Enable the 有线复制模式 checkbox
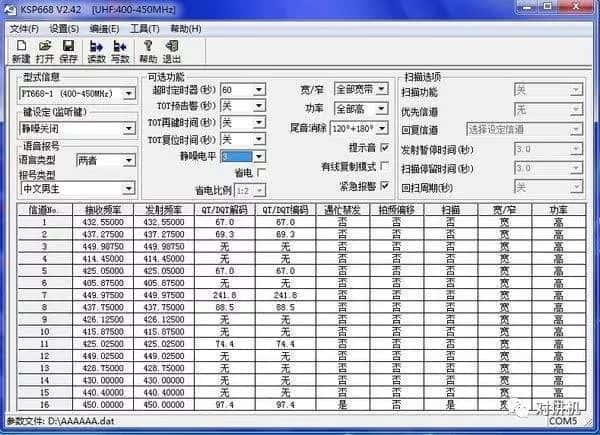The image size is (600, 435). pos(385,166)
